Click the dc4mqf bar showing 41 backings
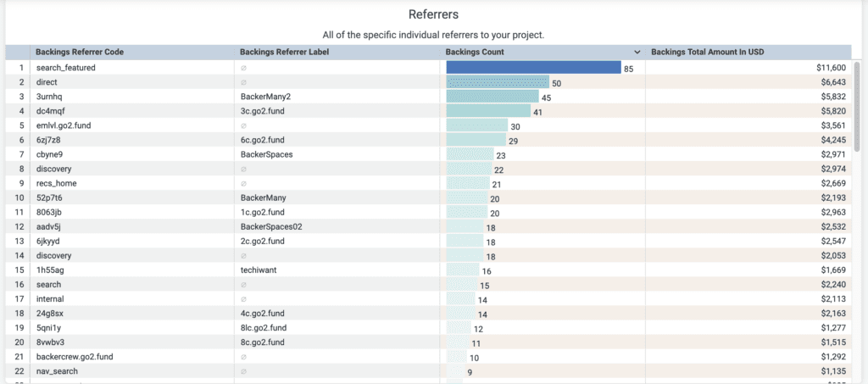This screenshot has height=384, width=868. click(x=487, y=111)
